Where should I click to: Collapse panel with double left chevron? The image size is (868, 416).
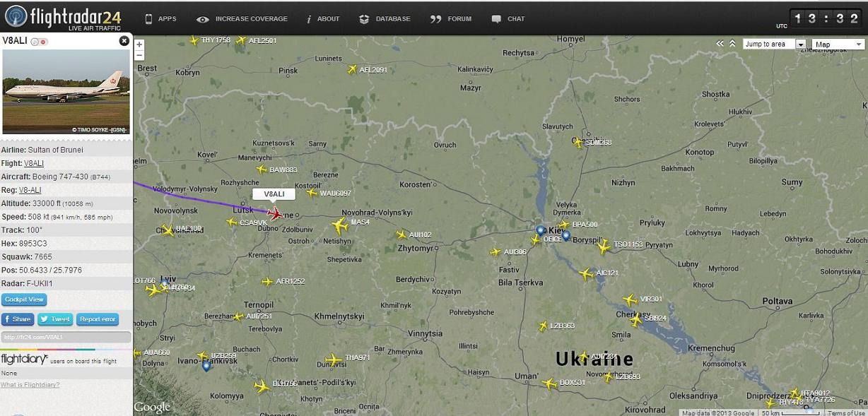[x=720, y=44]
